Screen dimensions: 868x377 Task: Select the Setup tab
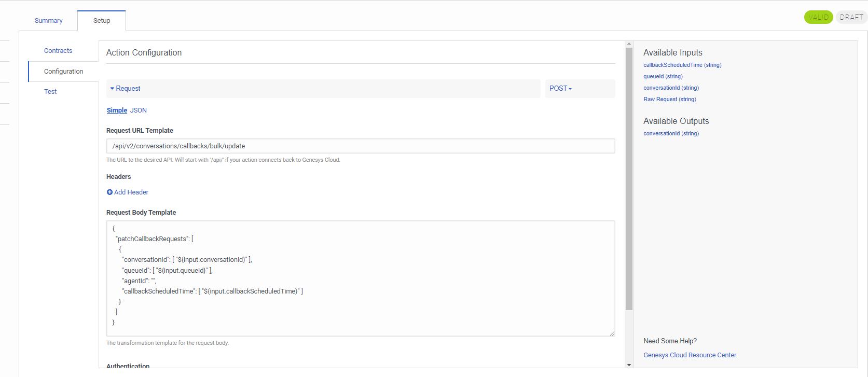point(102,21)
